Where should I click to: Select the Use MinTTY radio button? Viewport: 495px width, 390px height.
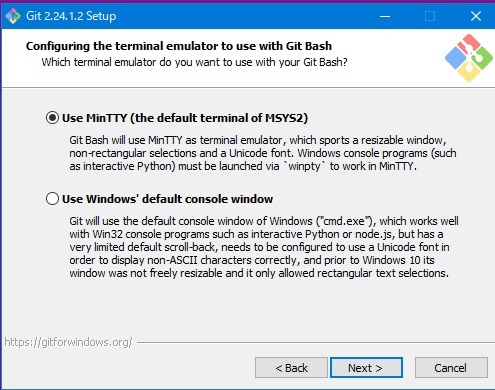pos(52,118)
